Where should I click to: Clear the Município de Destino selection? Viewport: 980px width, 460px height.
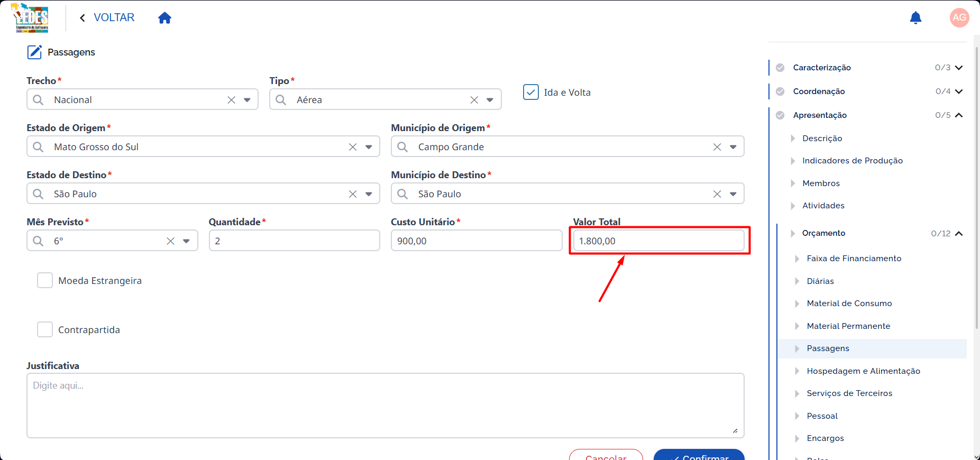click(717, 194)
